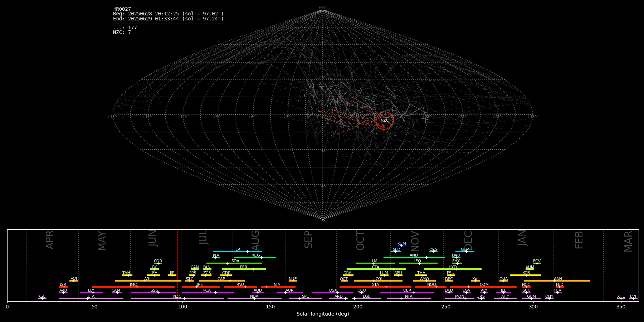Click the AAN shower label
644x322 pixels.
(558, 279)
